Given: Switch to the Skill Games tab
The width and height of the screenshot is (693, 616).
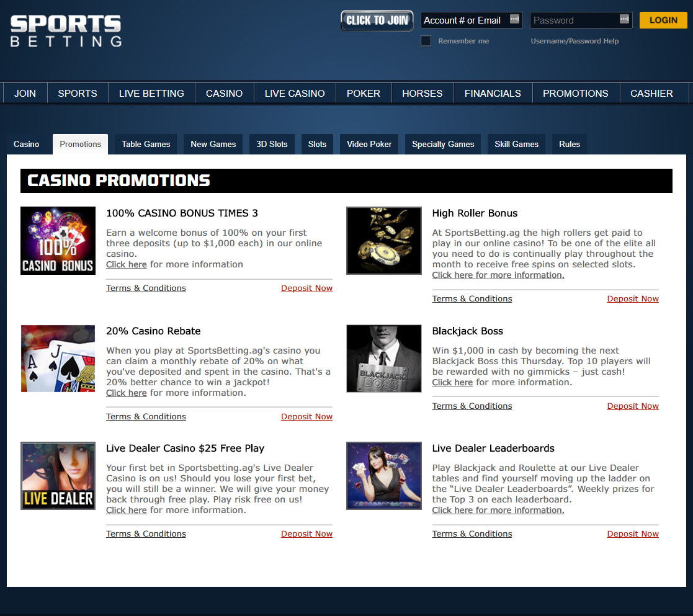Looking at the screenshot, I should pyautogui.click(x=516, y=144).
